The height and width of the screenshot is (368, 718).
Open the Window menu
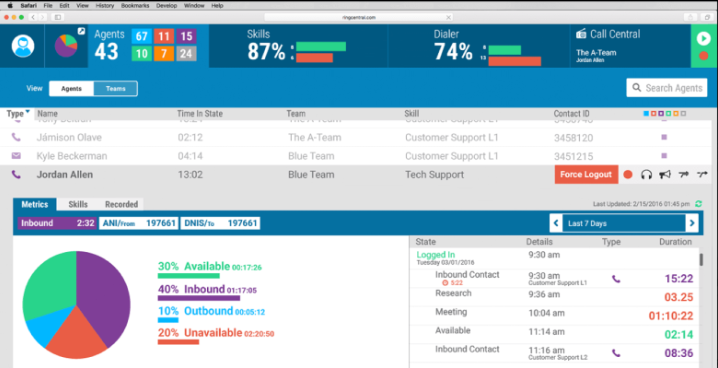tap(194, 6)
